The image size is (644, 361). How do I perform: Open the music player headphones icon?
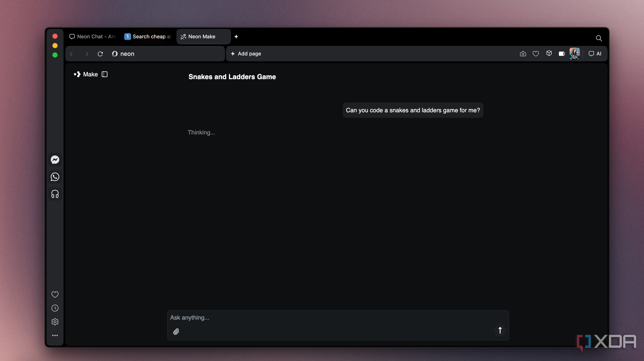[x=55, y=194]
